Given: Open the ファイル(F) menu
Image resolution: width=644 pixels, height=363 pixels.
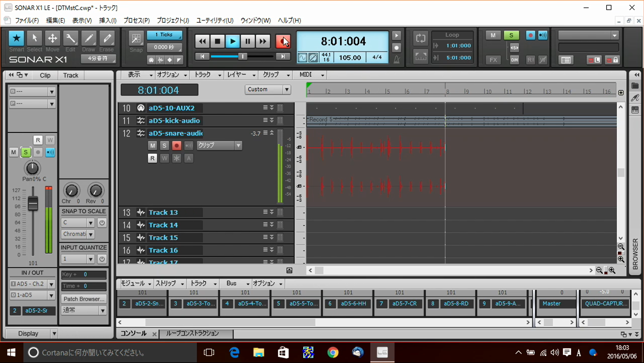Looking at the screenshot, I should (27, 21).
